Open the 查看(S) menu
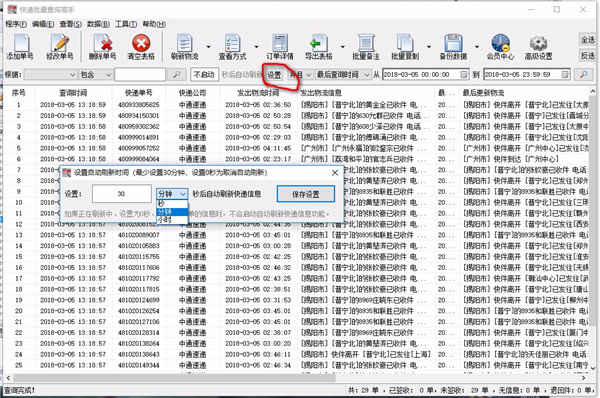Viewport: 600px width, 398px height. [70, 24]
